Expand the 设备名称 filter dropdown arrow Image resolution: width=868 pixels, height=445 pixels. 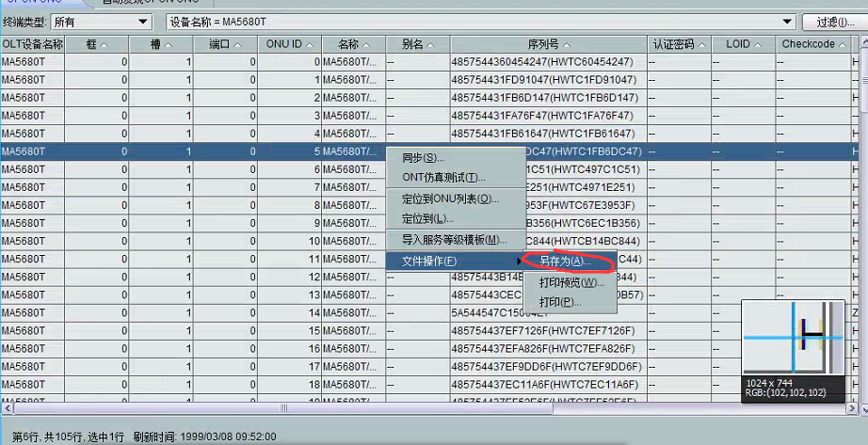pyautogui.click(x=787, y=21)
